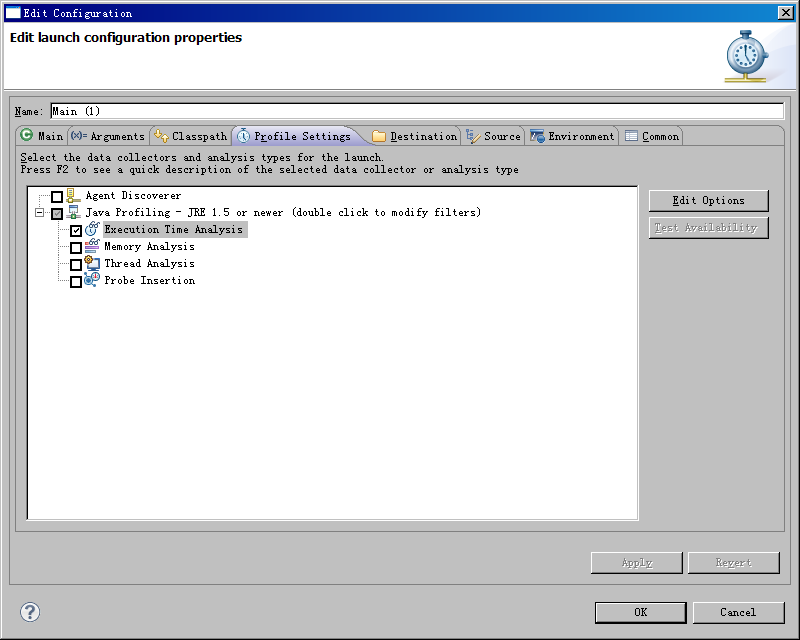Click the Revert button
800x640 pixels.
pos(734,562)
